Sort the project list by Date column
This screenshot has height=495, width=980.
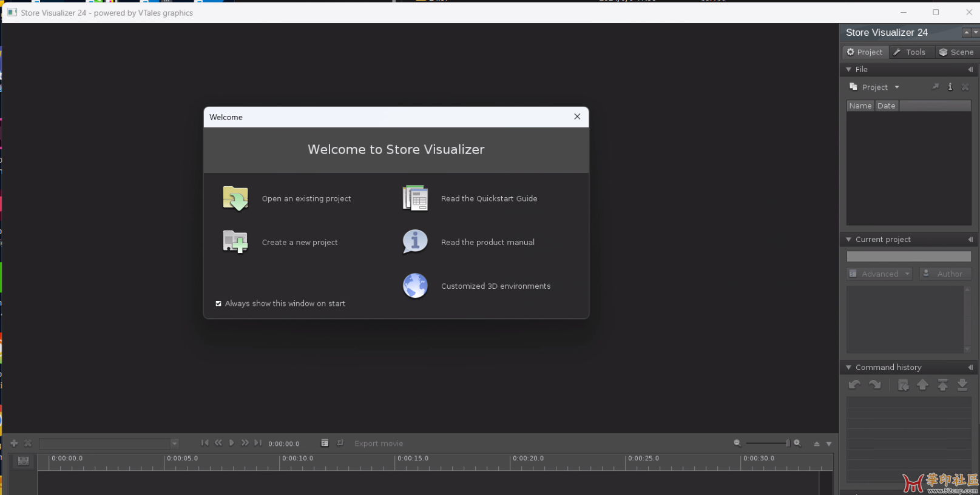coord(887,106)
